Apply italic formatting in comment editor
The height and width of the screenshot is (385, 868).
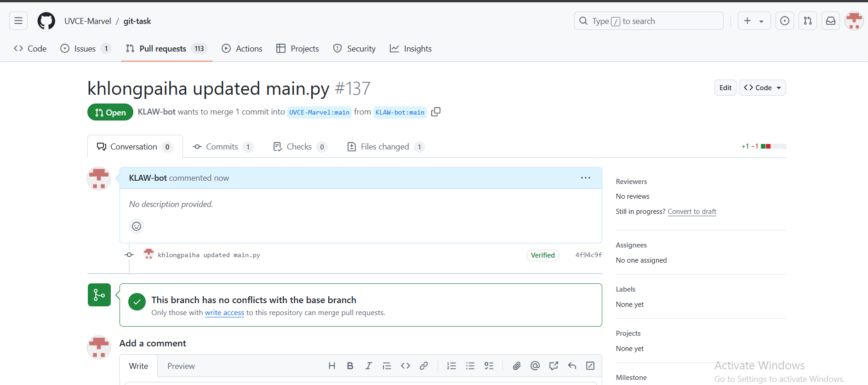pos(369,366)
